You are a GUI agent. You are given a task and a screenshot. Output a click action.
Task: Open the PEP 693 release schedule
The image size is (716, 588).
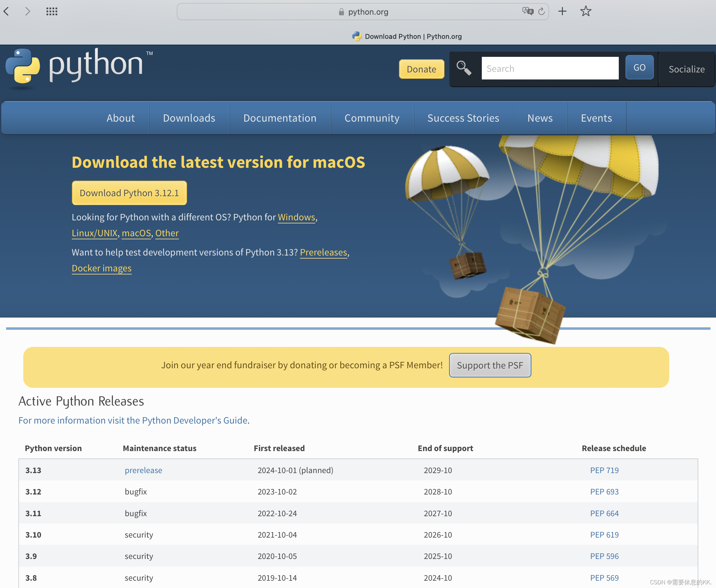(604, 491)
